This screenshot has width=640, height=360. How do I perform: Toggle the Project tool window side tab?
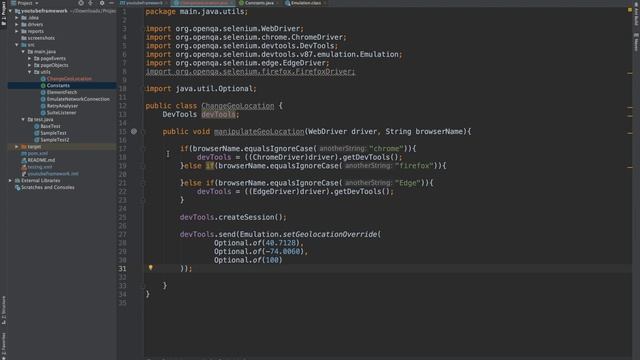pyautogui.click(x=4, y=14)
